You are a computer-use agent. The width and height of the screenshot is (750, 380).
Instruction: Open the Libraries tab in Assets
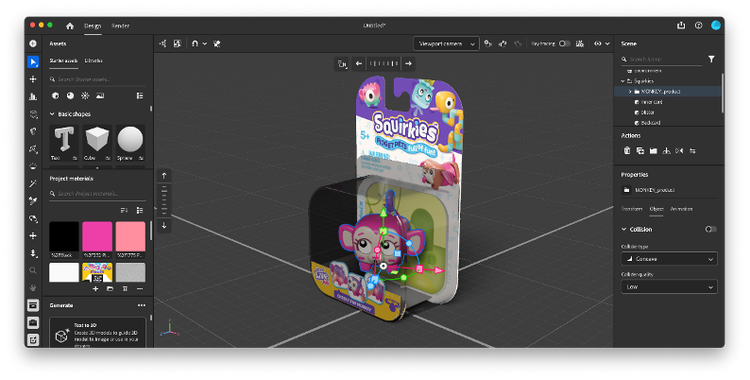pos(93,61)
